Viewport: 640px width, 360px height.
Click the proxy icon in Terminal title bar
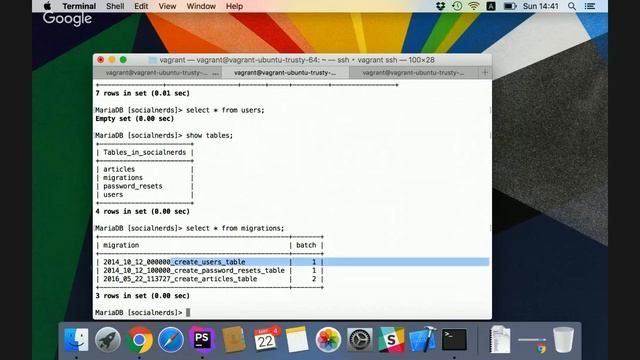[x=153, y=60]
